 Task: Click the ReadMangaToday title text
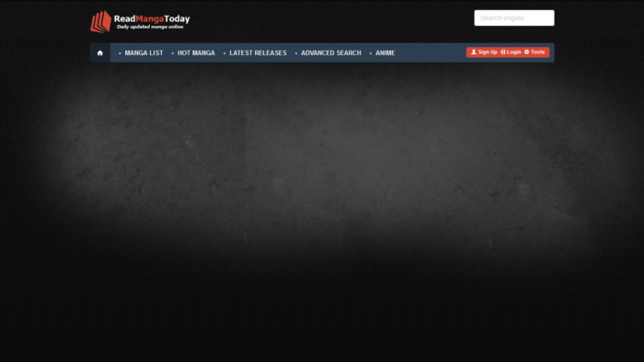pos(152,19)
